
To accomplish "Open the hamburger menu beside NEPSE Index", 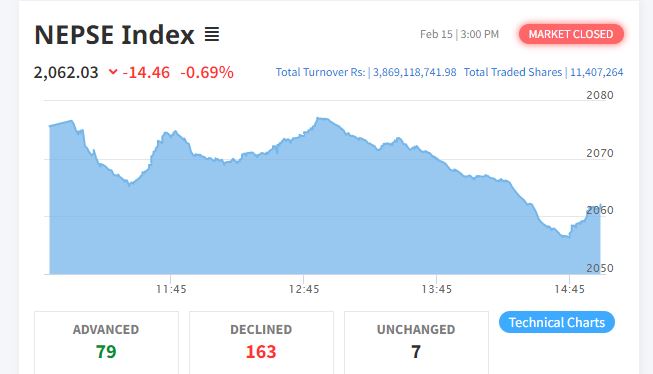I will pyautogui.click(x=212, y=34).
